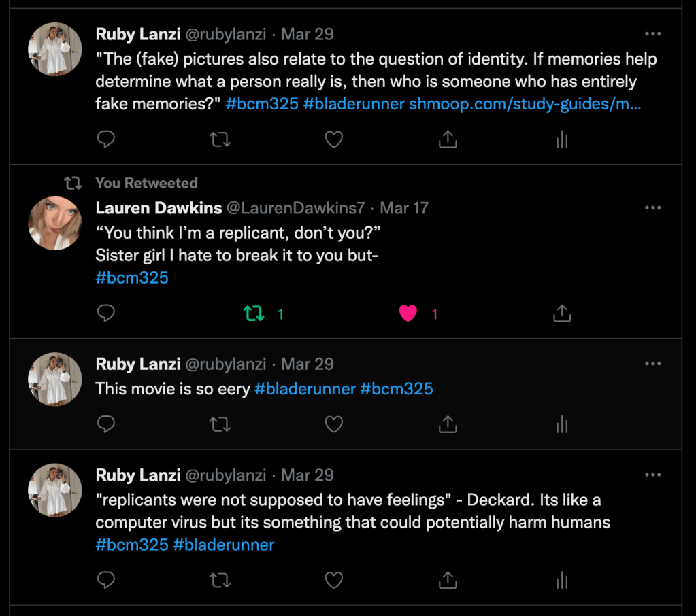Reply to the fake memories tweet
Screen dimensions: 696x616
[x=105, y=139]
